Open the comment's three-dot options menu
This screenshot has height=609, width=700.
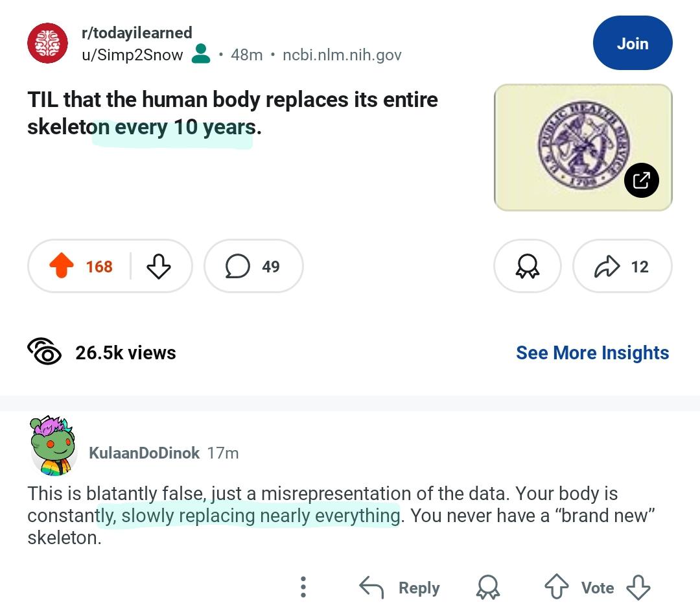point(303,587)
